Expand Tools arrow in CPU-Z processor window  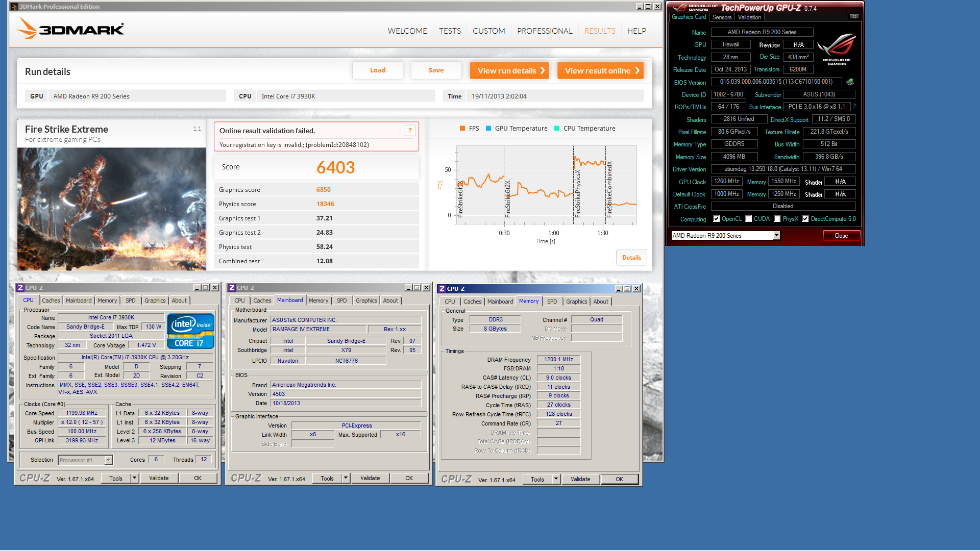(x=135, y=478)
